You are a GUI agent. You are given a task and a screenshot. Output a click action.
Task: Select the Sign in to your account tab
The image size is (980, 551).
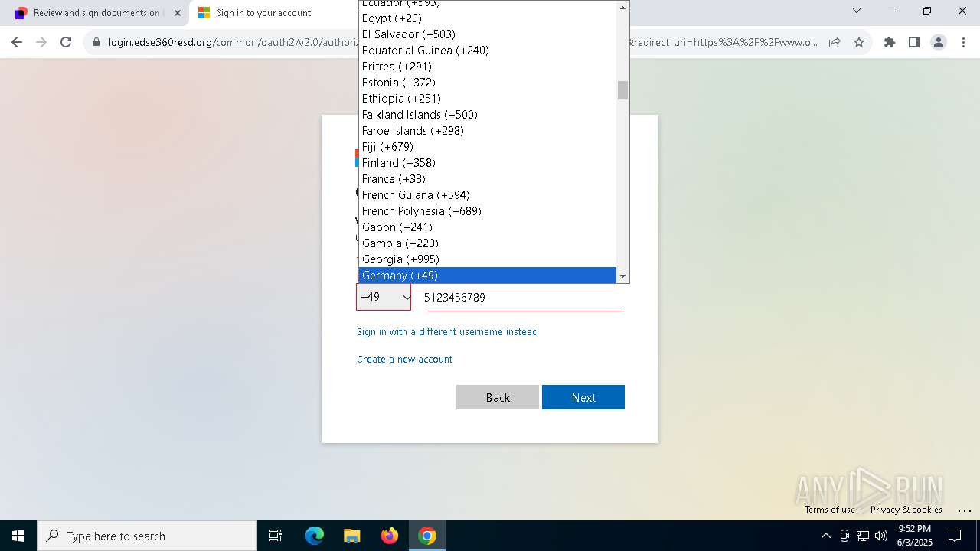pos(263,13)
